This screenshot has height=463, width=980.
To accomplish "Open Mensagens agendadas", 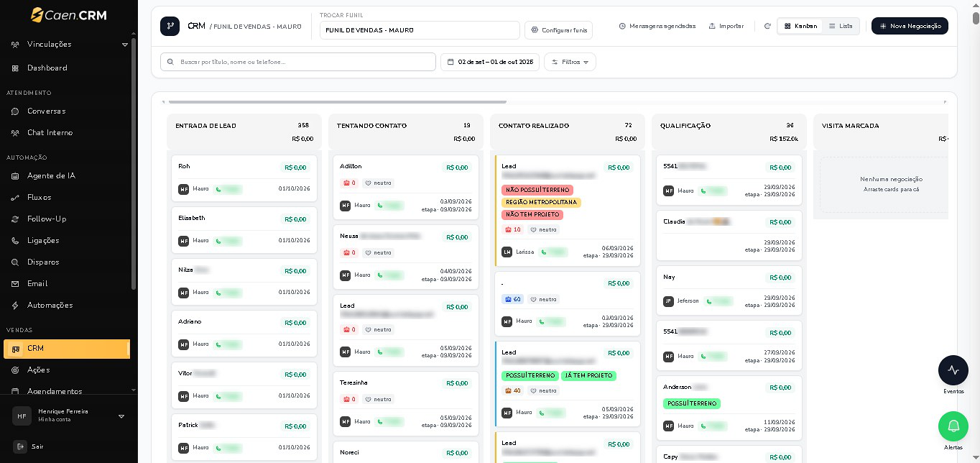I will [657, 26].
